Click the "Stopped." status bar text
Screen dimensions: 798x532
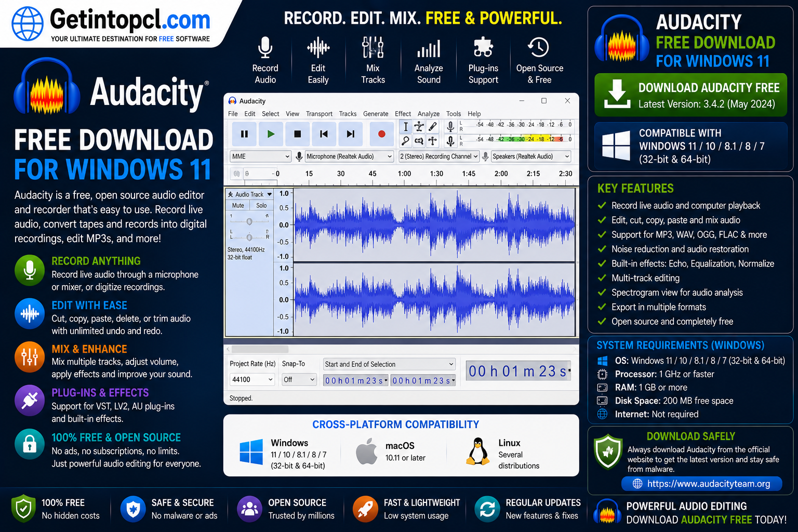click(x=241, y=398)
